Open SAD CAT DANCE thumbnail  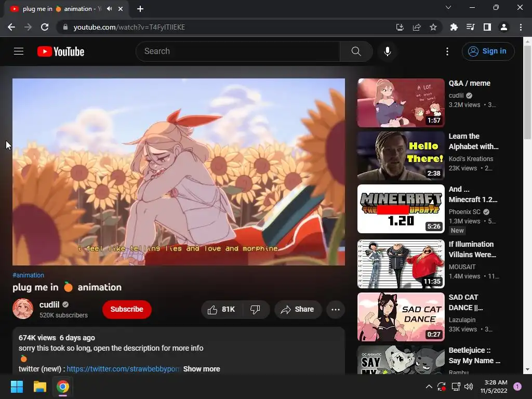(401, 317)
